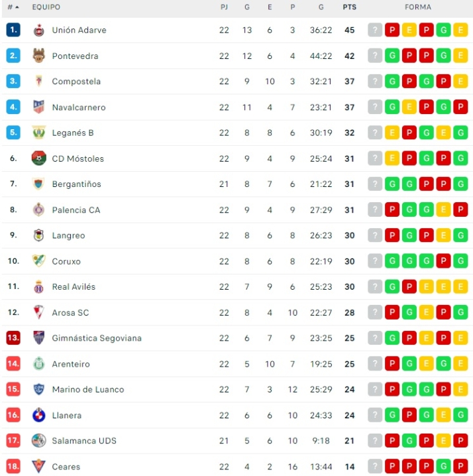Sort table by the # rank column
Image resolution: width=473 pixels, height=476 pixels.
coord(13,7)
